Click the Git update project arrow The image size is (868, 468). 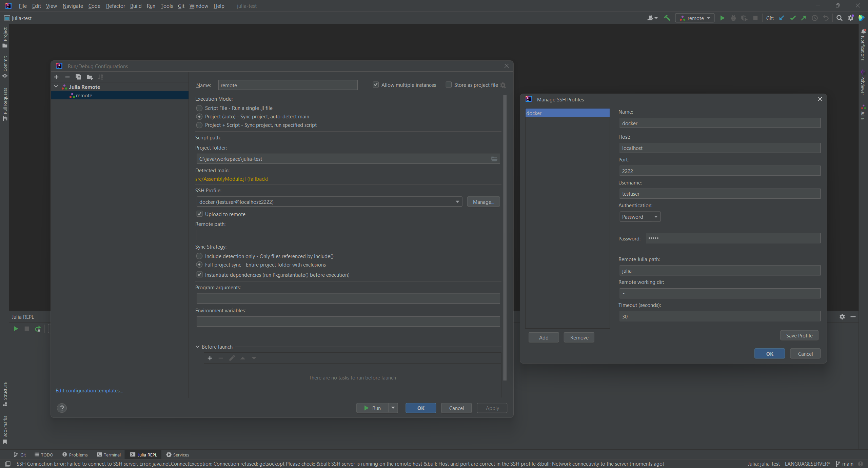pyautogui.click(x=782, y=18)
